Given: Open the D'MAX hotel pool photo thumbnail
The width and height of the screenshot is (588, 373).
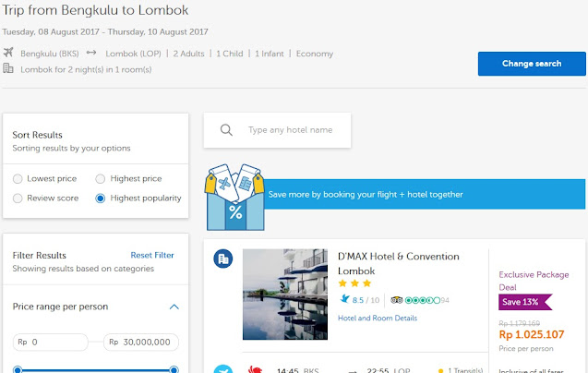Looking at the screenshot, I should 285,295.
